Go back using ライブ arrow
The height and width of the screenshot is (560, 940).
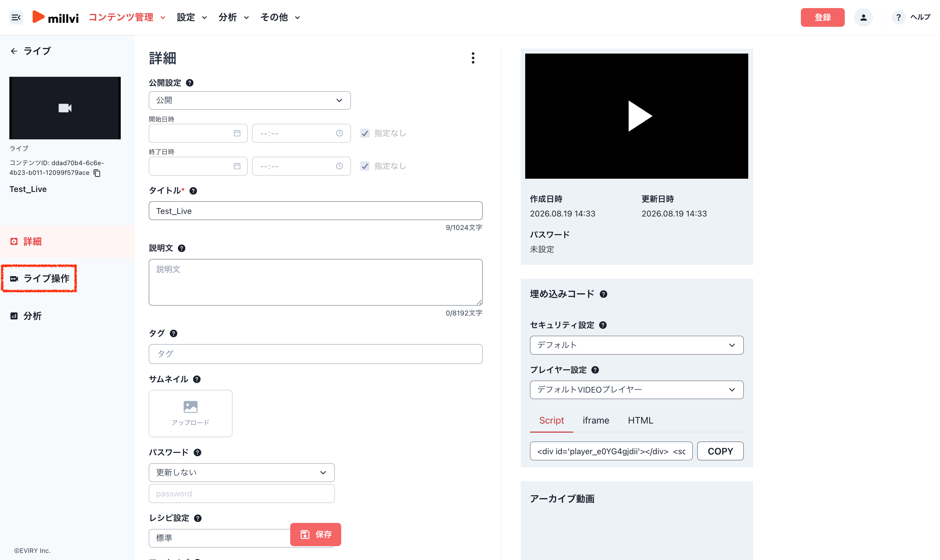click(14, 51)
